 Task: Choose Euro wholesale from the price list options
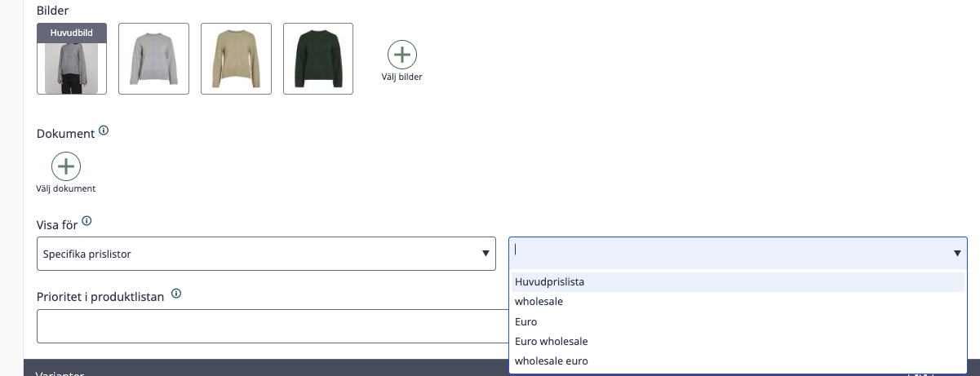738,341
